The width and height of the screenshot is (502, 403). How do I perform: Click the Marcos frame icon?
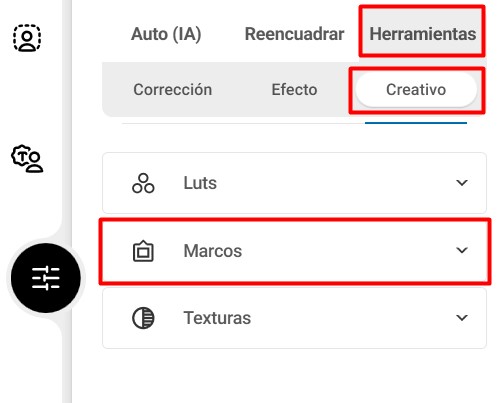143,251
